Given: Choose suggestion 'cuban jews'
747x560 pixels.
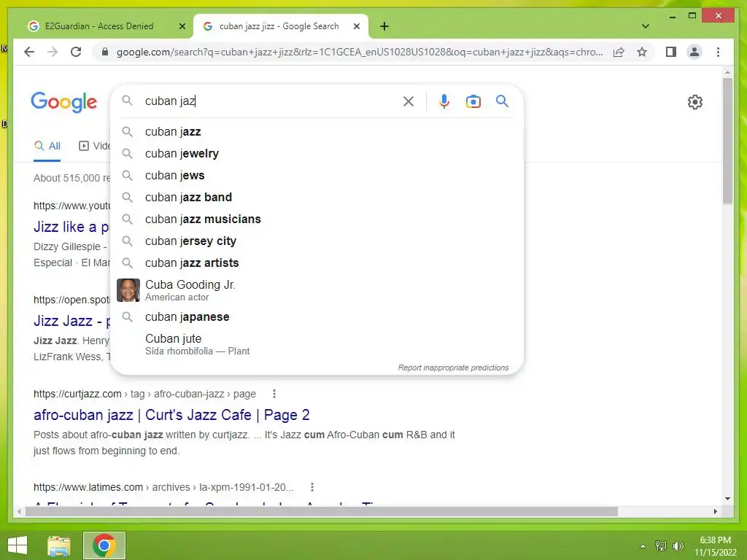Looking at the screenshot, I should [x=317, y=175].
